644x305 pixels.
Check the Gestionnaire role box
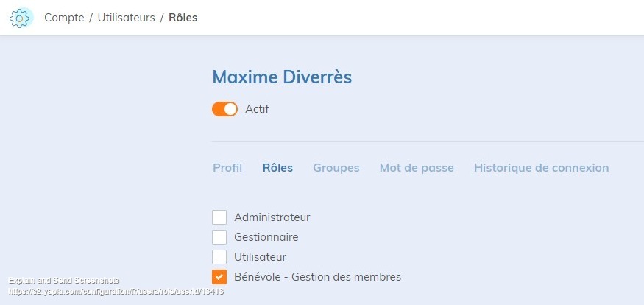219,237
